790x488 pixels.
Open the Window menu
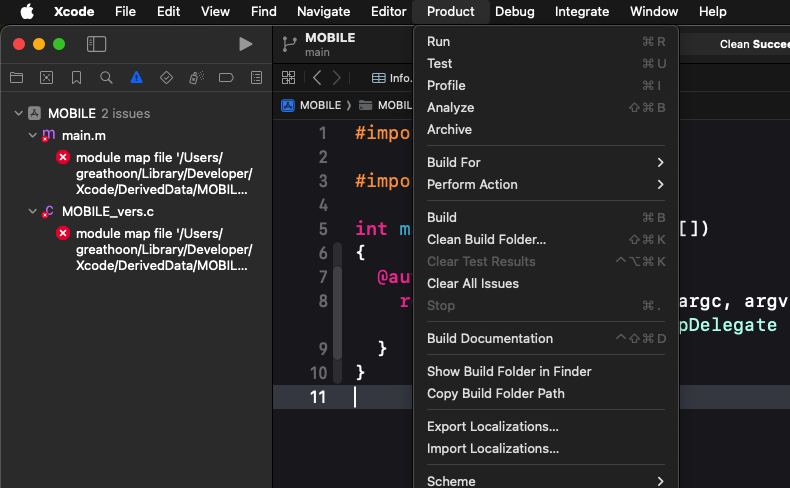[654, 11]
